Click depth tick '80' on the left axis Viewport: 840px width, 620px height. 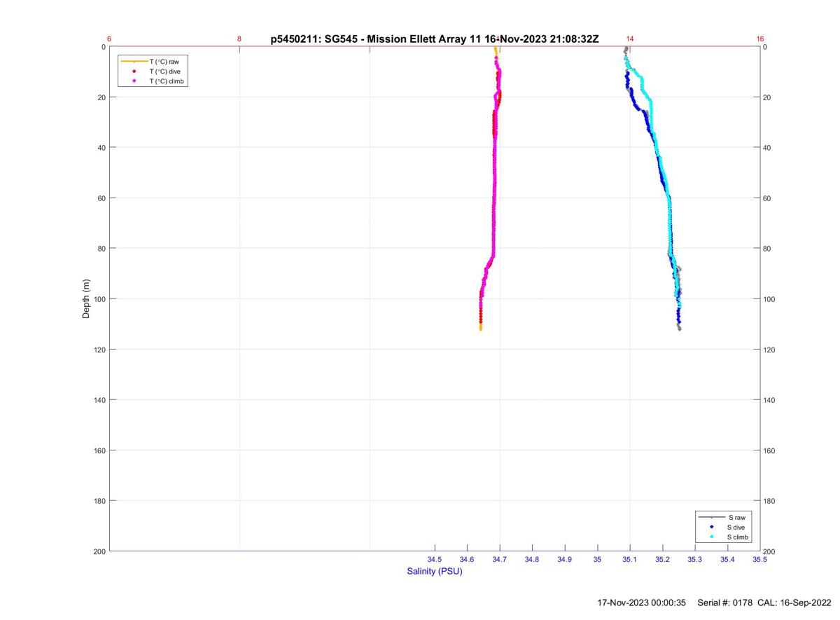[x=101, y=249]
